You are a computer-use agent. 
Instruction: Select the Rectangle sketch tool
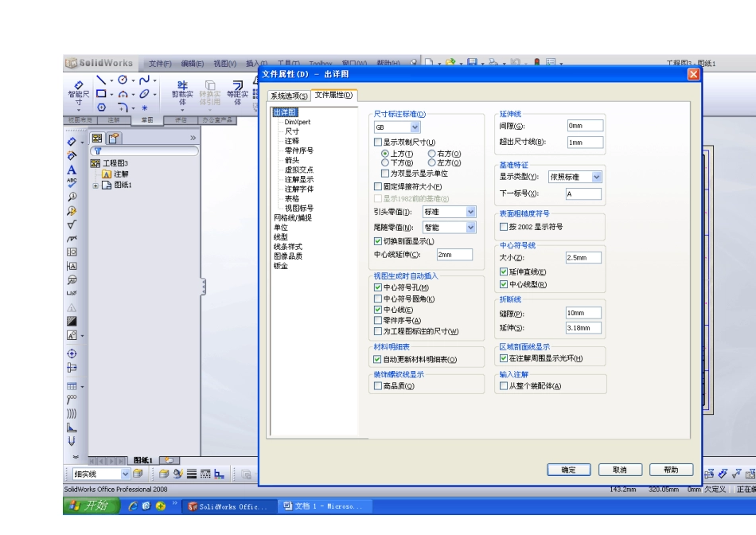point(101,94)
